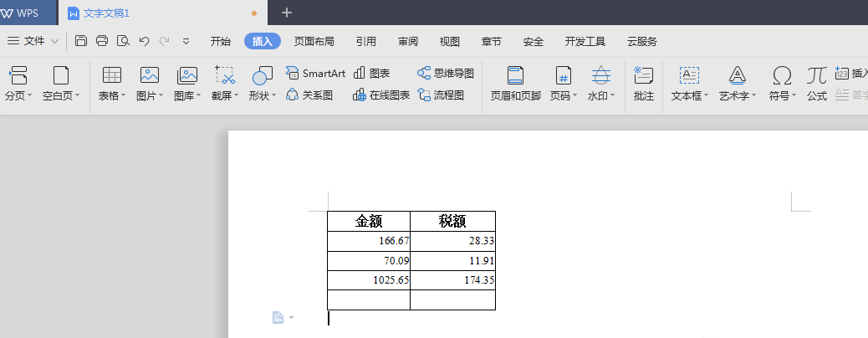
Task: Click the Print icon in quick toolbar
Action: click(x=102, y=41)
